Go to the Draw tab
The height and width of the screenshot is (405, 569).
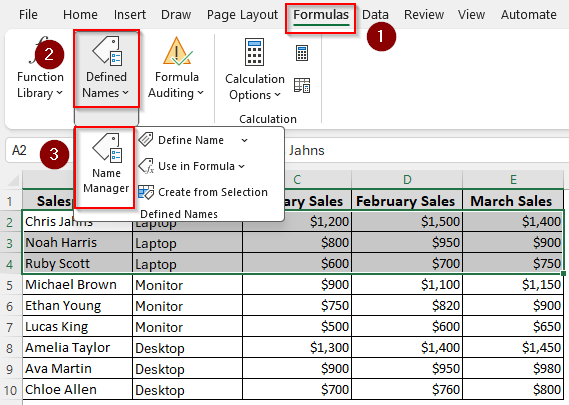point(176,15)
